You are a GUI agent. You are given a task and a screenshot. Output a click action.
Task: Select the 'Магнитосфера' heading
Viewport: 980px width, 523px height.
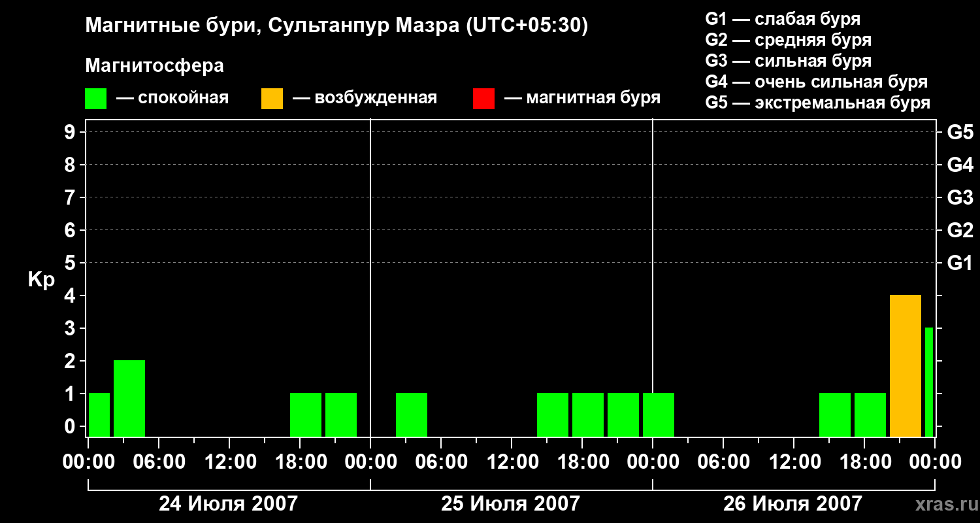[x=155, y=66]
